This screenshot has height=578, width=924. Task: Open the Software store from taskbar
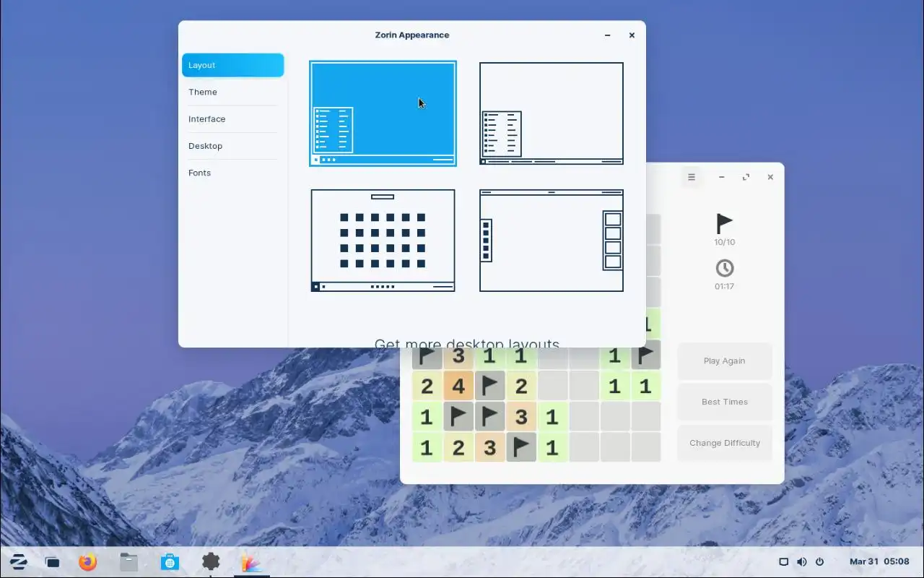170,561
